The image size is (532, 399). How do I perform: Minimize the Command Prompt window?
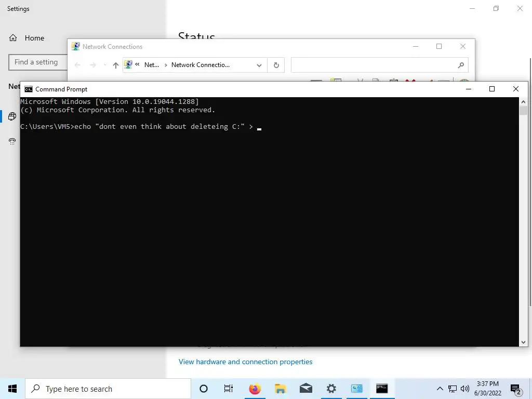469,89
